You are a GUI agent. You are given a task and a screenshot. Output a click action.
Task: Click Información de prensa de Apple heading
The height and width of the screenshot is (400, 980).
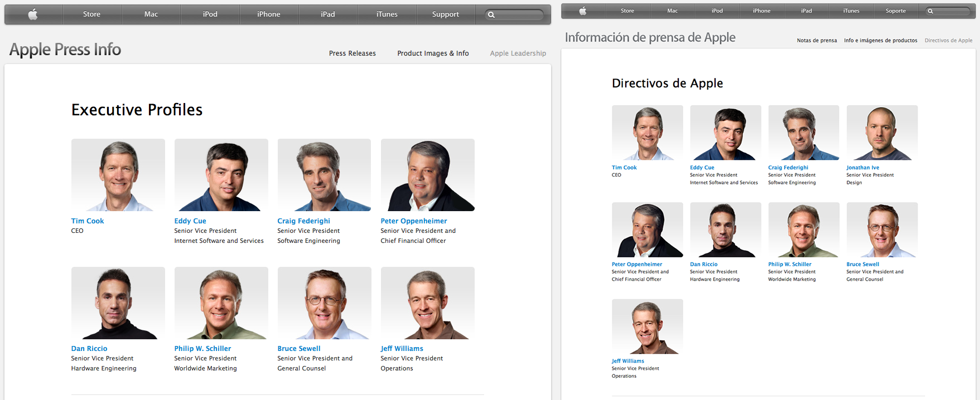click(650, 37)
